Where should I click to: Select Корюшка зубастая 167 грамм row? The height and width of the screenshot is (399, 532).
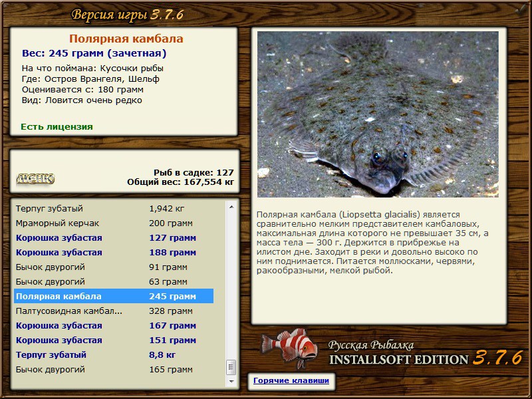coord(114,325)
